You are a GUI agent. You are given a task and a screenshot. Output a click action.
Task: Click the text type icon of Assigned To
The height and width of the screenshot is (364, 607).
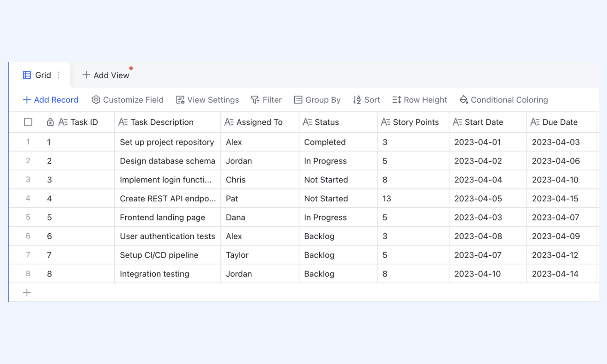(x=229, y=122)
